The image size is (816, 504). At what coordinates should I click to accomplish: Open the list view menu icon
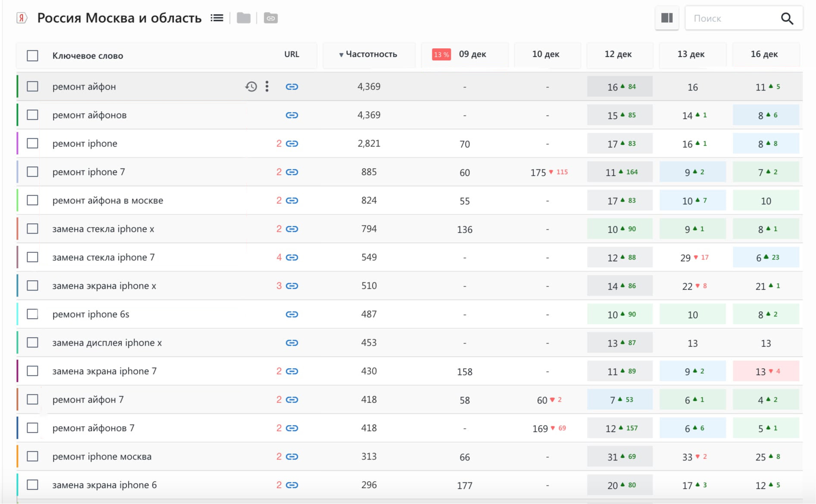217,18
